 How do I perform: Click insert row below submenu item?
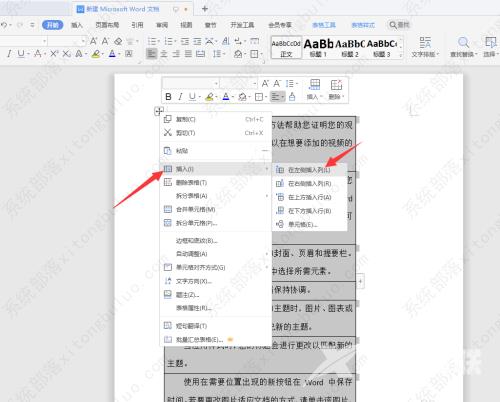coord(309,211)
